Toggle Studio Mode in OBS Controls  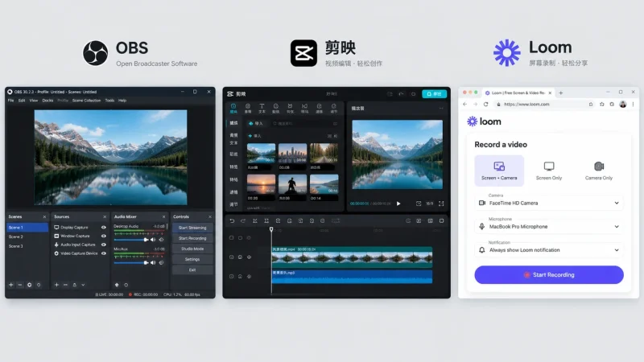[192, 249]
